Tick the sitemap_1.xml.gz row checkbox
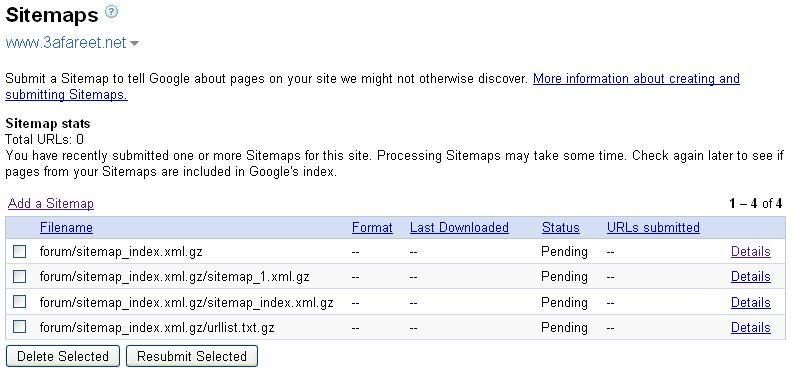Viewport: 794px width, 368px height. [19, 276]
